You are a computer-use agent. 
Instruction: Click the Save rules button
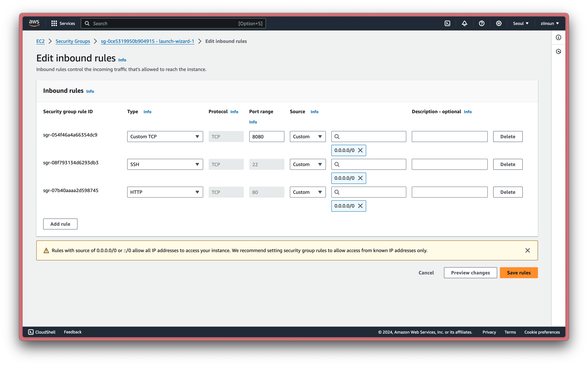(x=519, y=273)
